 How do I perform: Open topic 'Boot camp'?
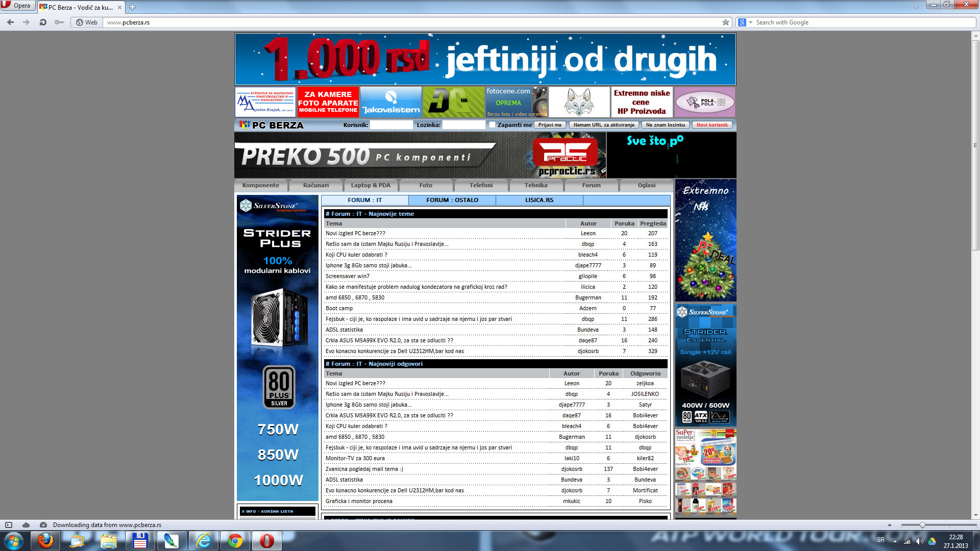click(339, 308)
